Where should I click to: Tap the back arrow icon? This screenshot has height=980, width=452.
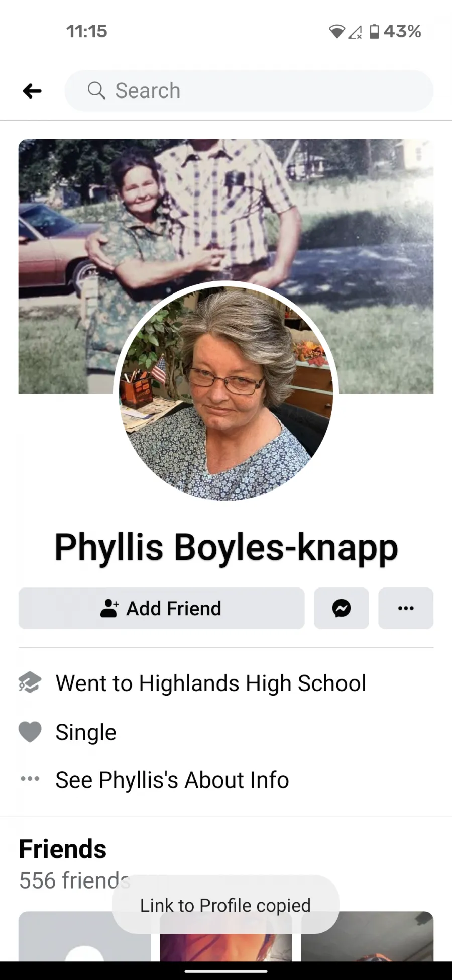pos(32,91)
